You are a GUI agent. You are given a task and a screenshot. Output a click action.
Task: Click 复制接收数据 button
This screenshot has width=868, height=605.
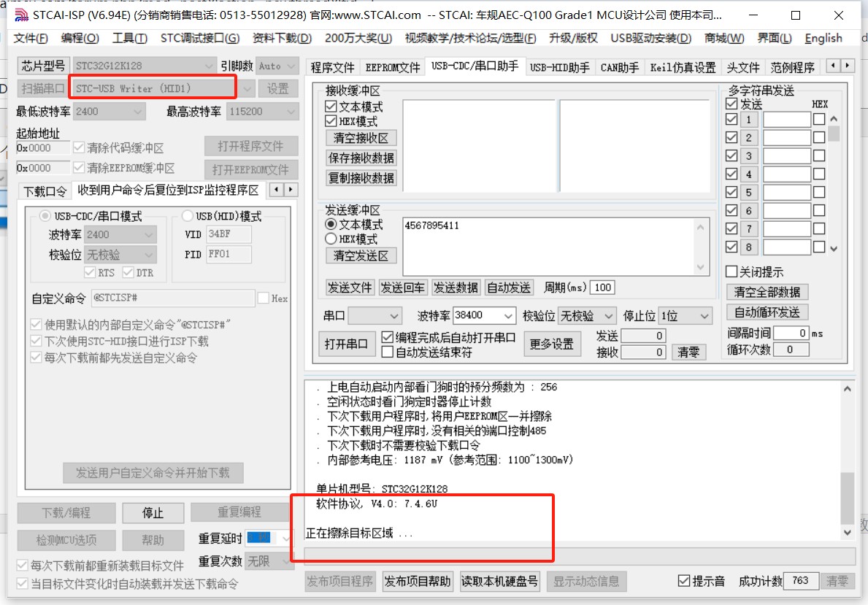point(361,177)
